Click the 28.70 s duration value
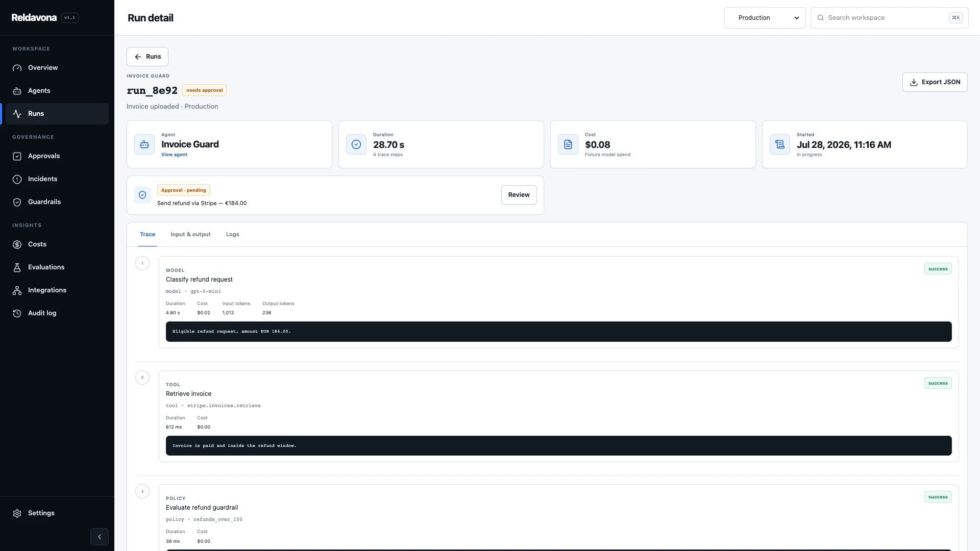 point(388,145)
